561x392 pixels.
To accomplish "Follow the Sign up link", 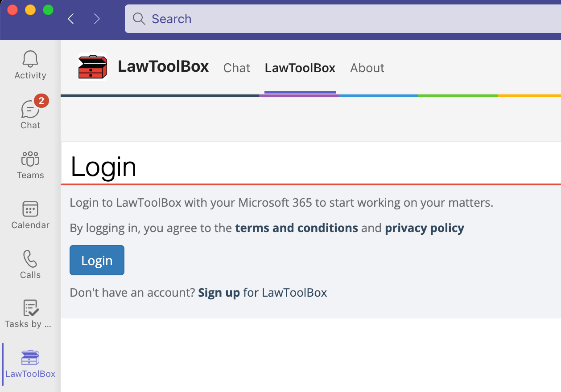I will coord(219,293).
